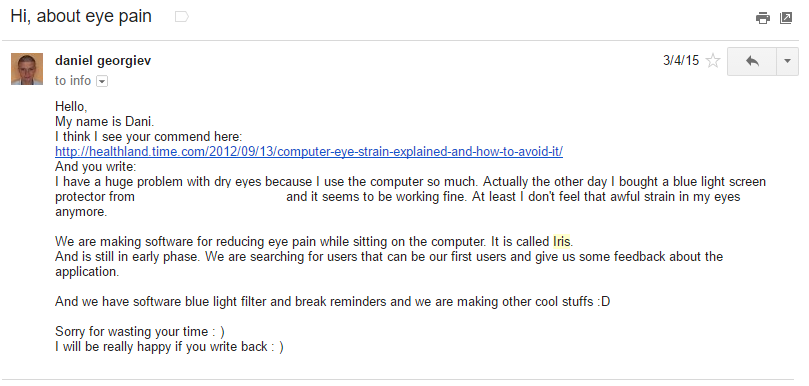Star this message from daniel georgiev
This screenshot has width=809, height=386.
coord(713,61)
